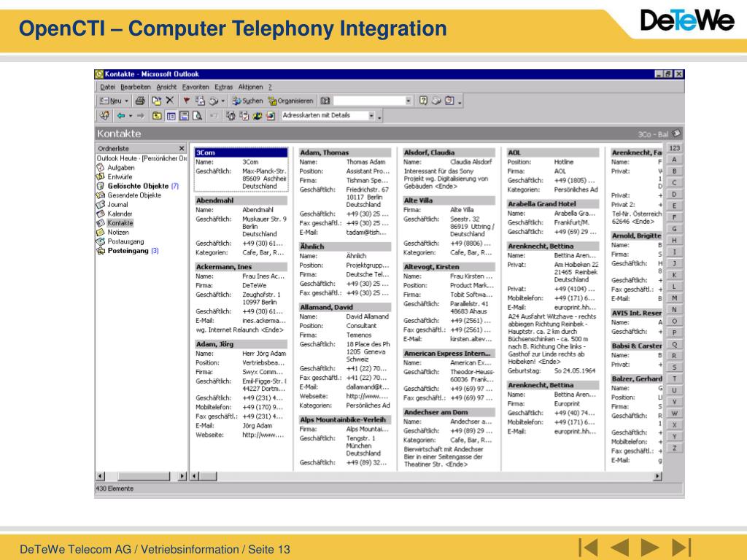Click the phone dial icon
The image size is (747, 560).
pyautogui.click(x=214, y=101)
